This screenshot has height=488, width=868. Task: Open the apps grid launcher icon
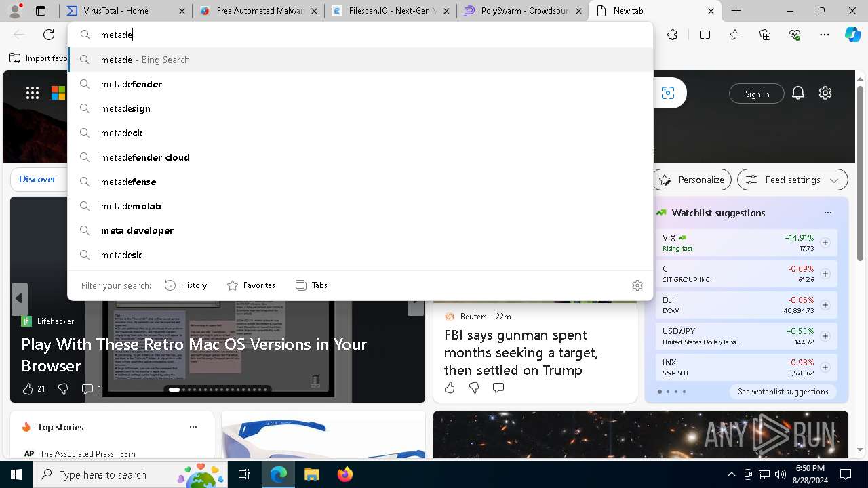(33, 93)
